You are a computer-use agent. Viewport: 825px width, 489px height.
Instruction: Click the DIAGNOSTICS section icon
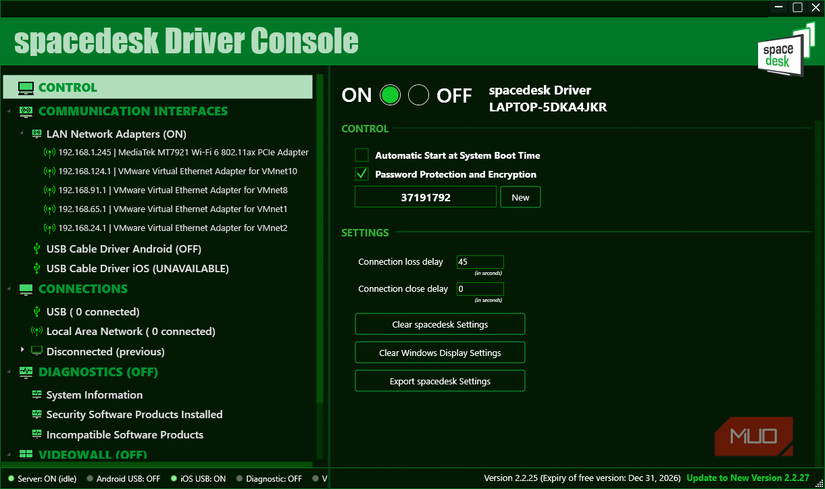pos(26,372)
